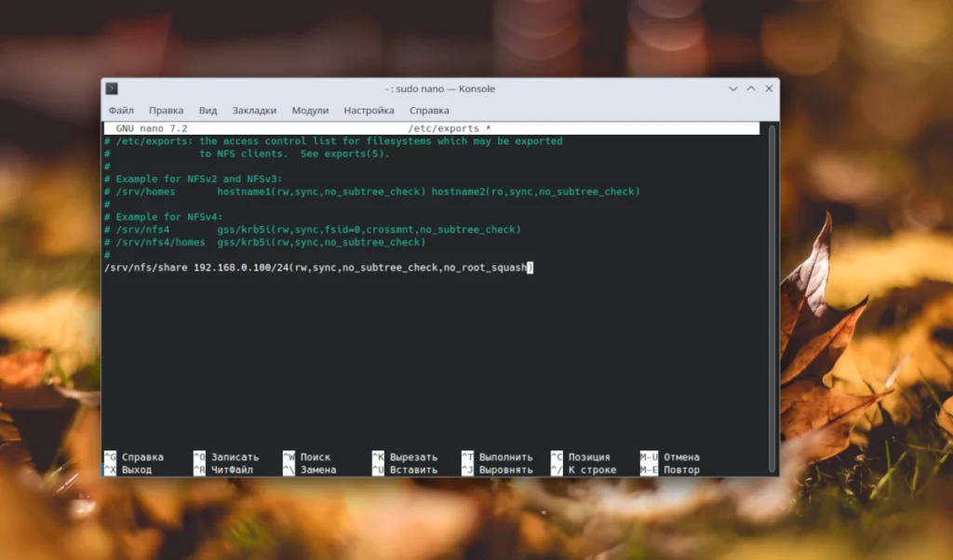Click the ^O Записать shortcut
Image resolution: width=953 pixels, height=560 pixels.
pos(226,457)
